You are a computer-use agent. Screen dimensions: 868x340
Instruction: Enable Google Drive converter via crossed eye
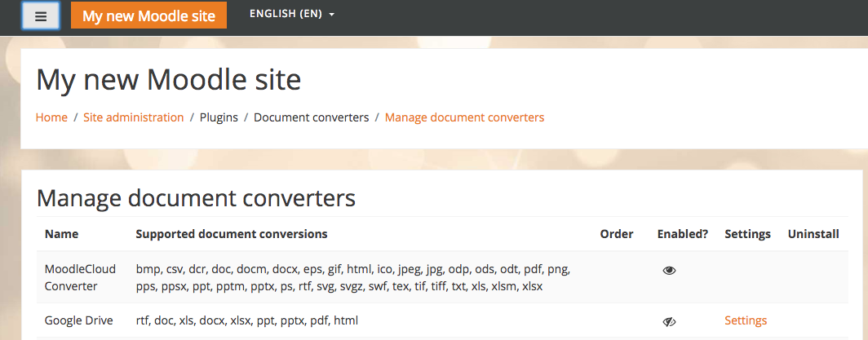click(669, 321)
